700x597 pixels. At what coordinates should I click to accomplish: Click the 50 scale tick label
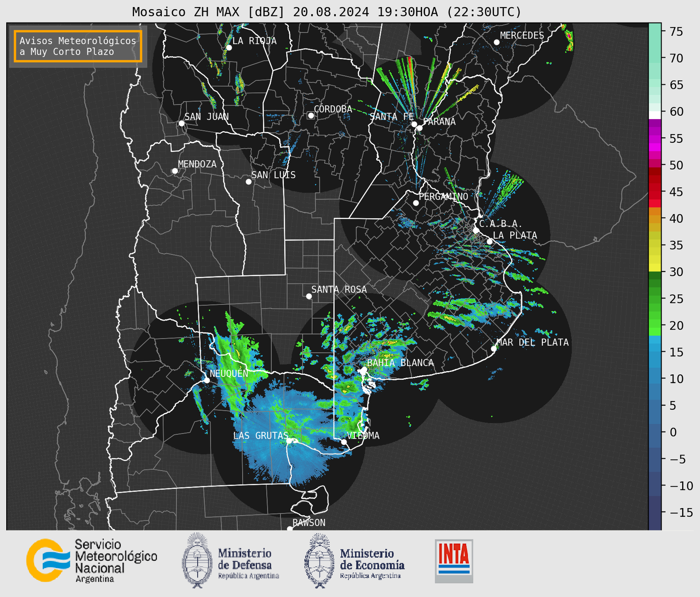[x=676, y=165]
